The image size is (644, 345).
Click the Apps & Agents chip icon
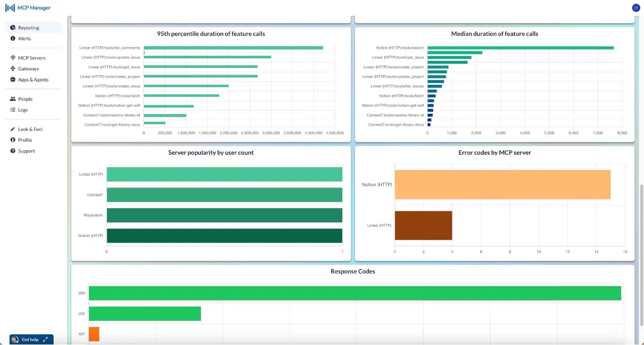pos(13,80)
